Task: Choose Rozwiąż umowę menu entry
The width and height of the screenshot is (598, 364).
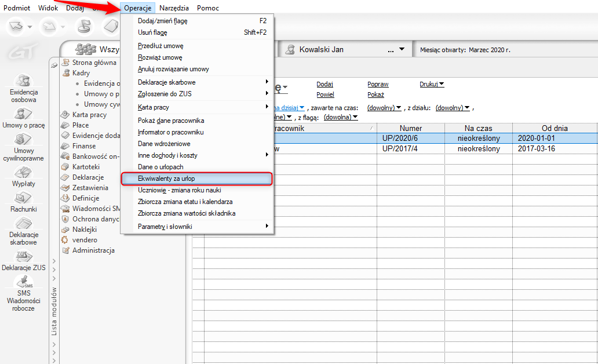Action: tap(197, 57)
